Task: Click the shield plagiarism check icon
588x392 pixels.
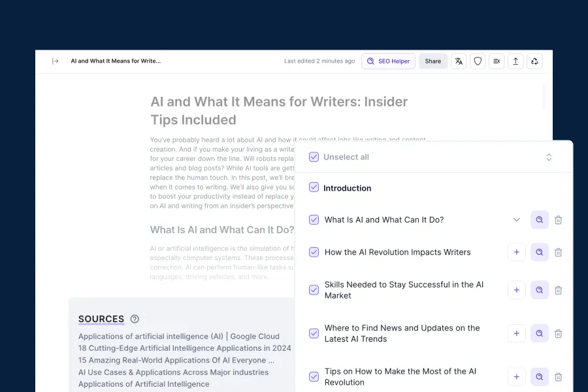Action: (478, 61)
